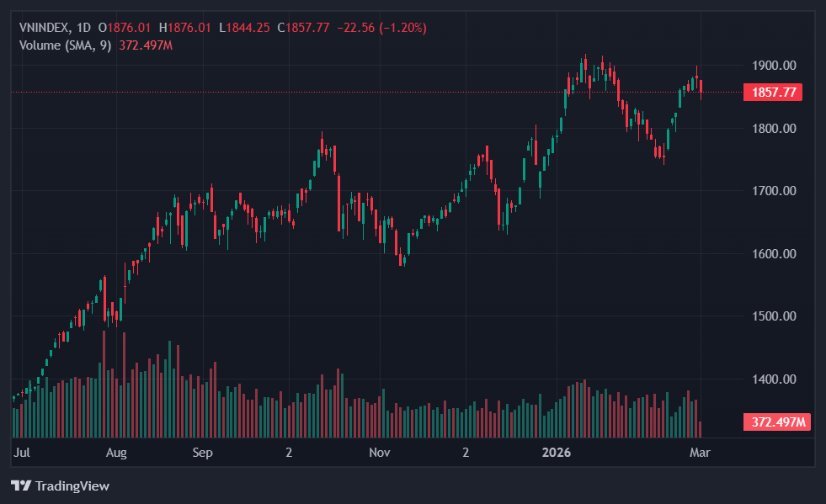
Task: Click the Aug label on time axis
Action: 116,453
